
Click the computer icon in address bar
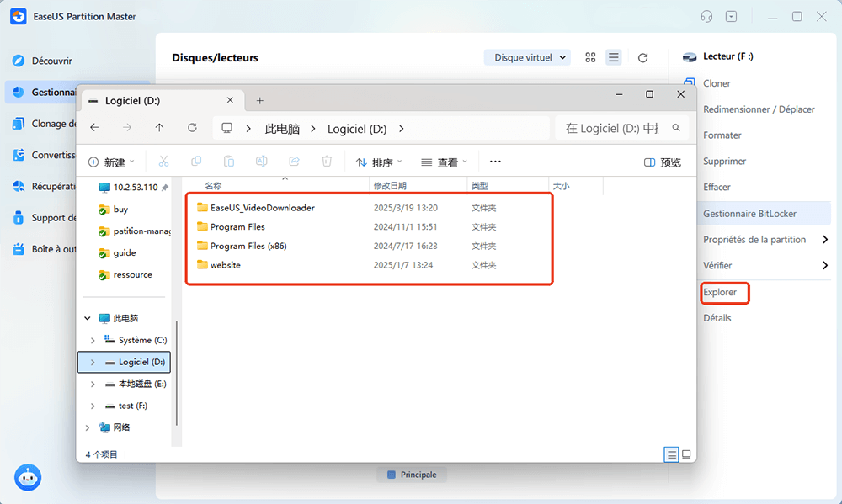[227, 128]
